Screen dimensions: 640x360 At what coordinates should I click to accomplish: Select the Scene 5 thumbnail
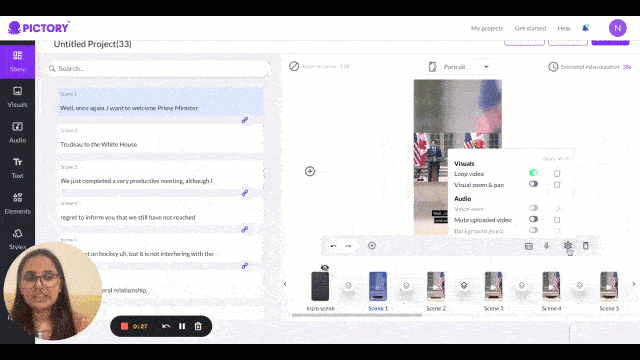point(609,287)
